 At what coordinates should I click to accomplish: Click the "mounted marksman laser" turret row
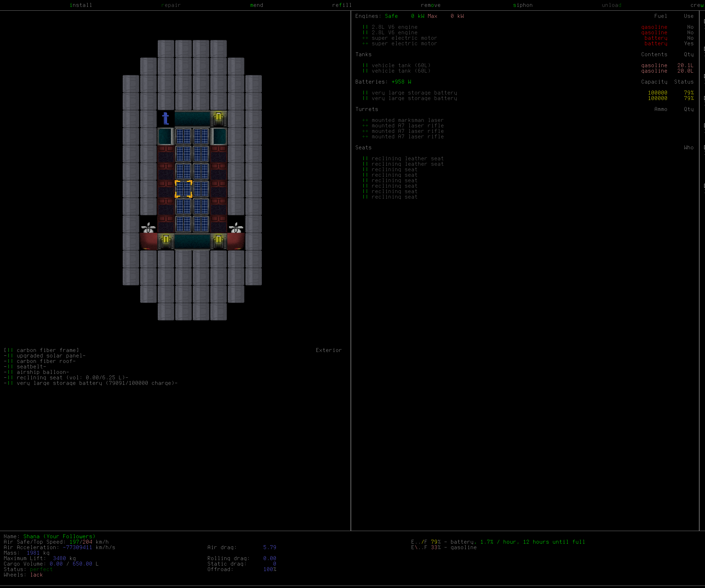coord(403,120)
